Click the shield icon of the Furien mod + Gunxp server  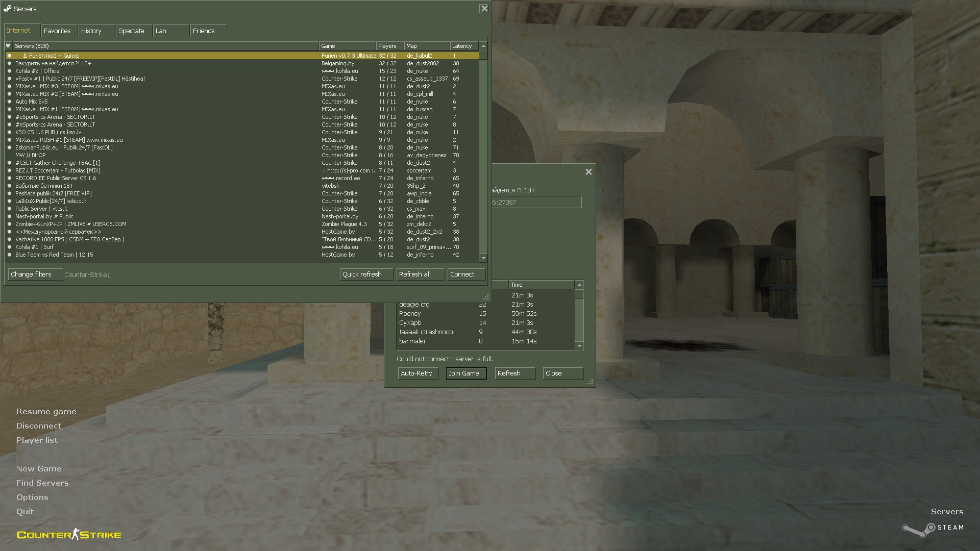(x=9, y=56)
